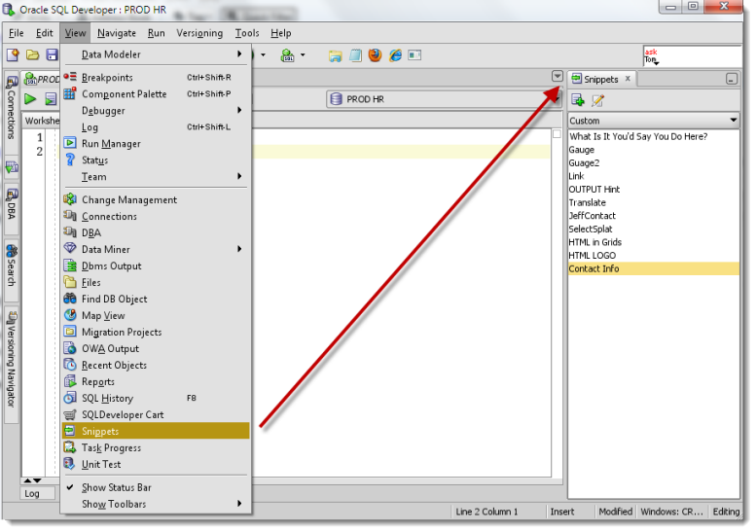Choose Component Palette menu entry

point(156,94)
